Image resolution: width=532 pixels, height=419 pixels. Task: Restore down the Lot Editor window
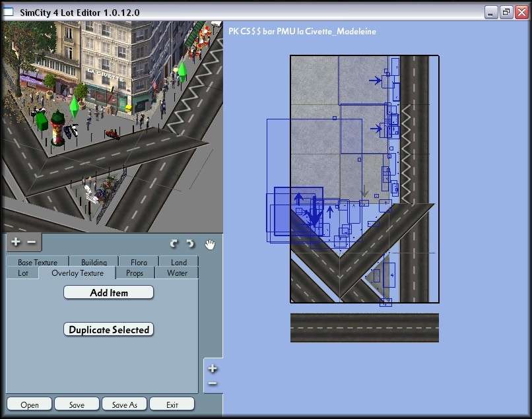(x=506, y=13)
